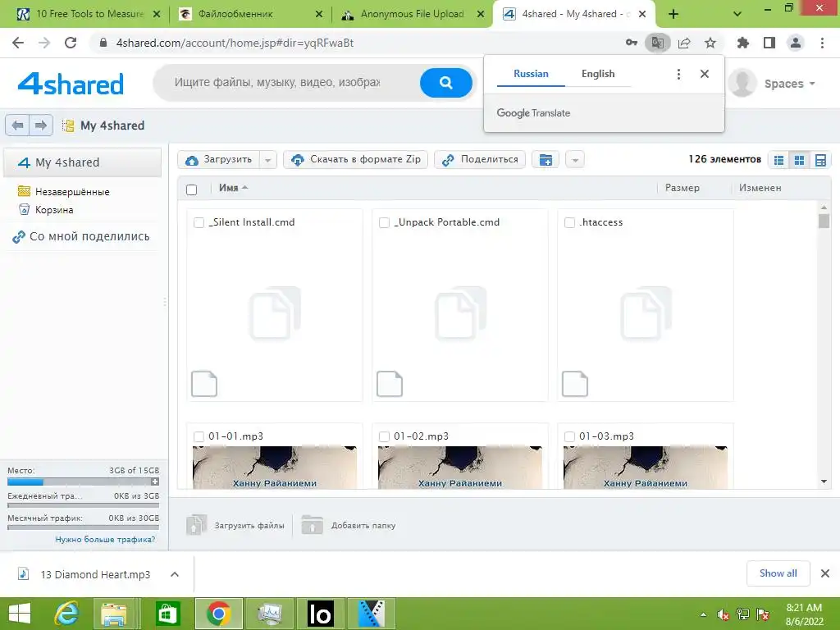Switch to Anonymous File Upload tab

pos(413,14)
